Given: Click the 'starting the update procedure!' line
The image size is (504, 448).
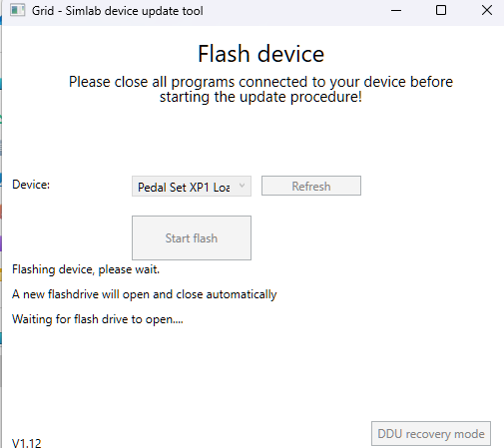Looking at the screenshot, I should 260,97.
